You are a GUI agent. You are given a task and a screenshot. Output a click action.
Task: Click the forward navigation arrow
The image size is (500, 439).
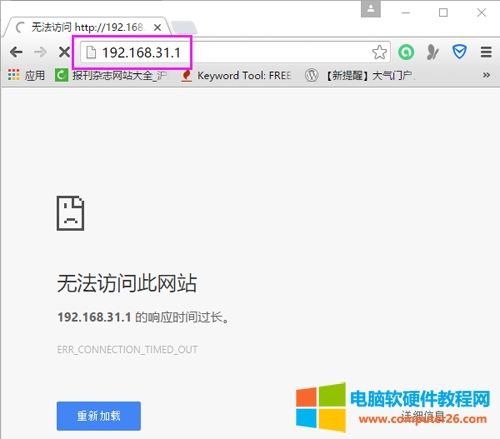40,52
